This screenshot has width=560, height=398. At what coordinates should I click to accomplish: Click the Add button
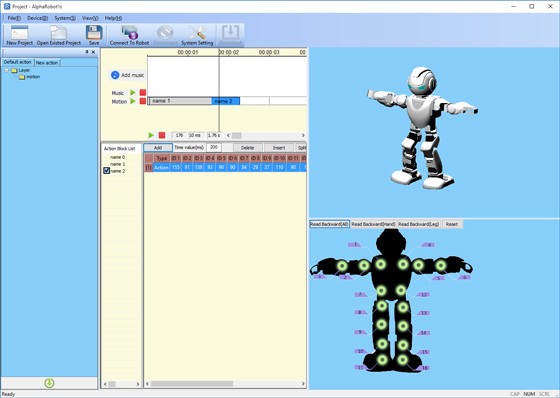pyautogui.click(x=158, y=148)
